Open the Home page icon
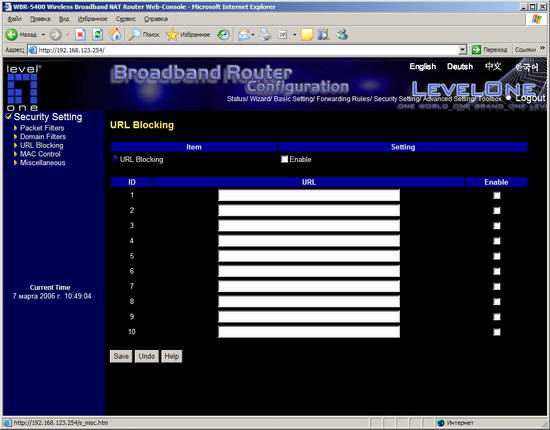The image size is (550, 430). [x=115, y=34]
